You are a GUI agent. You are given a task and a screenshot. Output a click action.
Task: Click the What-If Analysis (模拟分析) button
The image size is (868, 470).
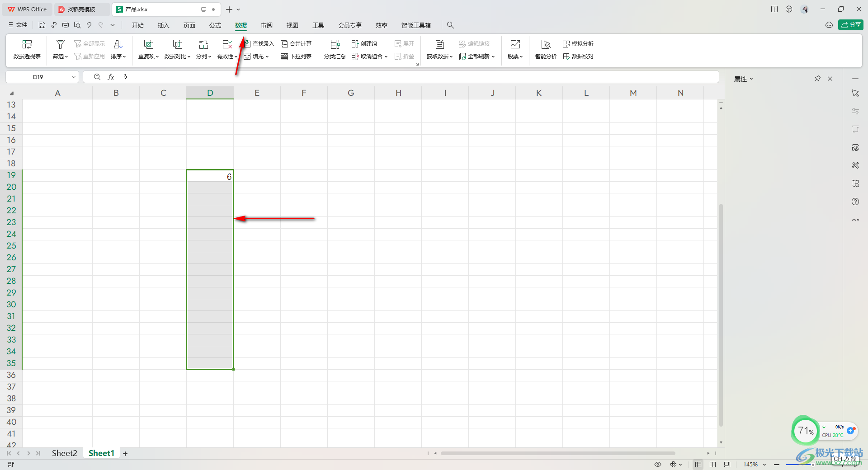578,44
